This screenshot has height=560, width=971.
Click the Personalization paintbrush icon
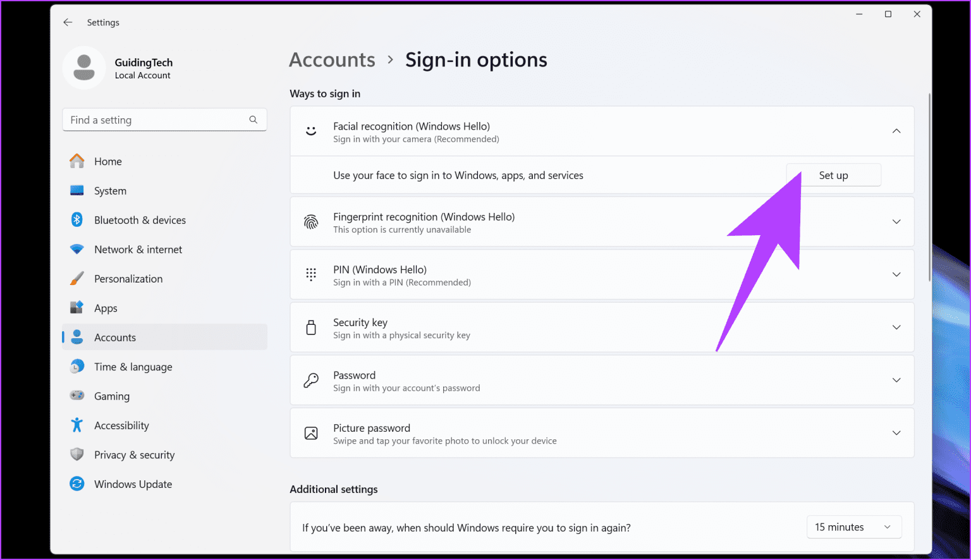pos(77,279)
